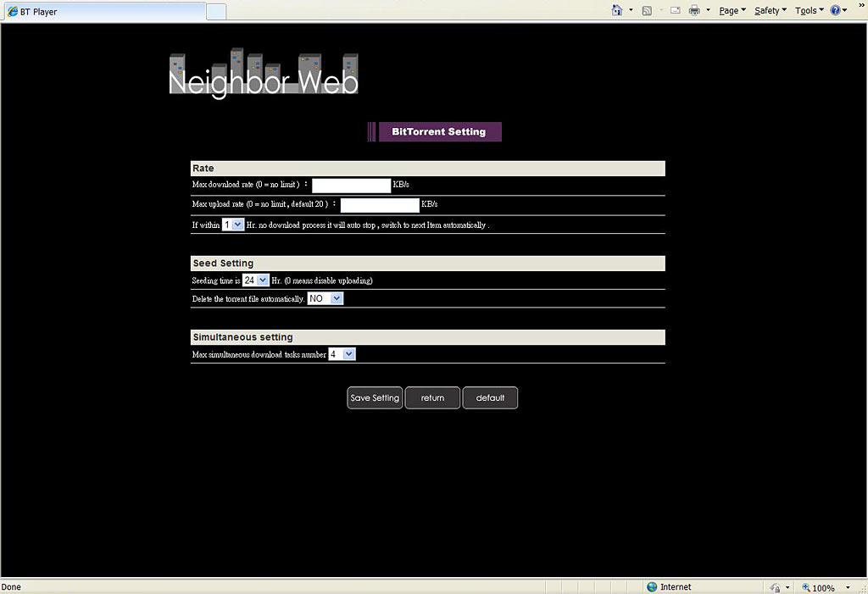This screenshot has height=594, width=868.
Task: Open the Page menu
Action: click(x=732, y=10)
